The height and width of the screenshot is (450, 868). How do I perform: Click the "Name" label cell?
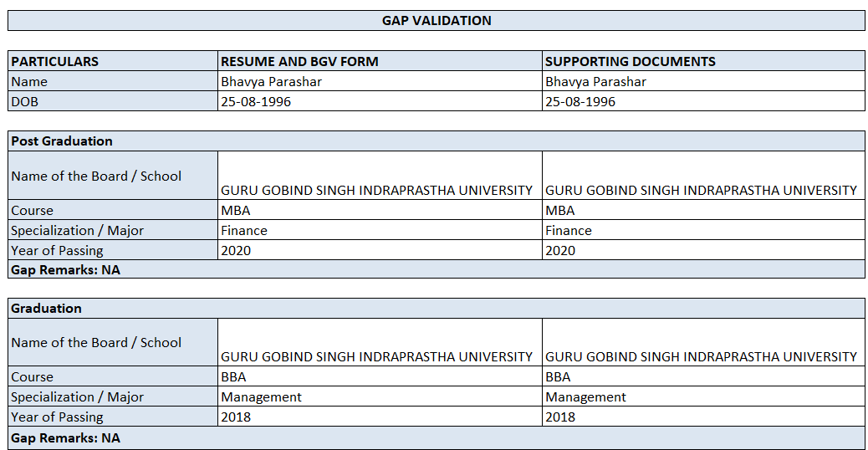click(x=113, y=82)
